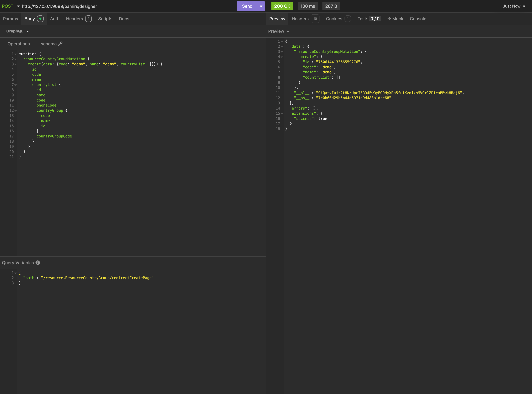Open the GraphQL body type dropdown
This screenshot has height=394, width=532.
[x=17, y=31]
